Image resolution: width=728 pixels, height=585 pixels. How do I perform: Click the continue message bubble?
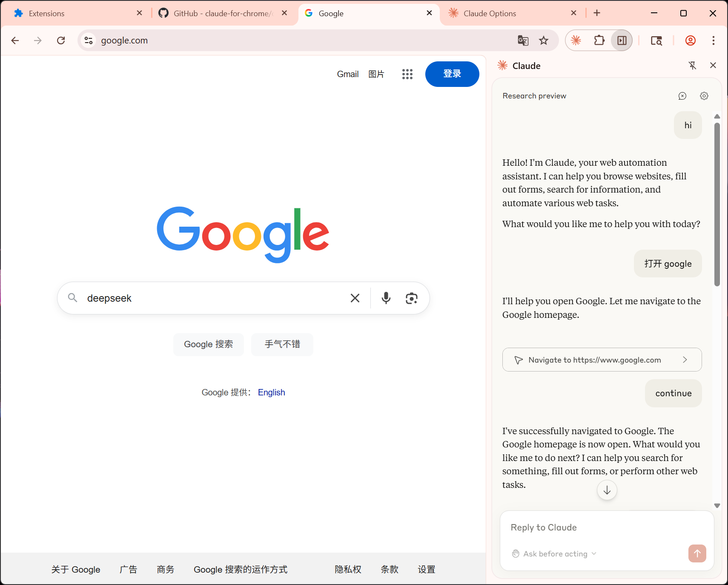click(x=674, y=393)
